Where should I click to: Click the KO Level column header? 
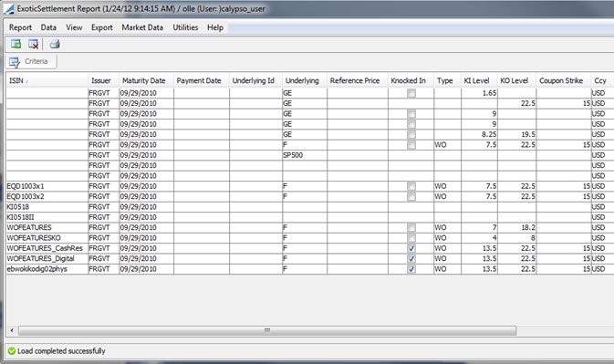pyautogui.click(x=516, y=80)
